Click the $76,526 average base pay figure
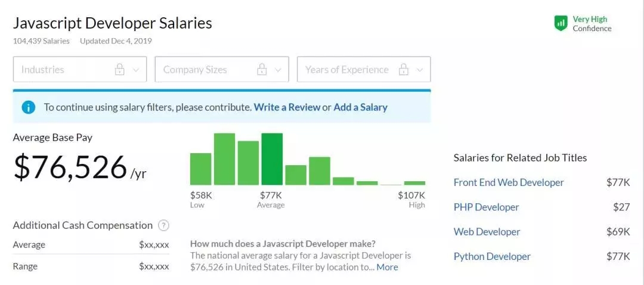The image size is (644, 285). (70, 167)
